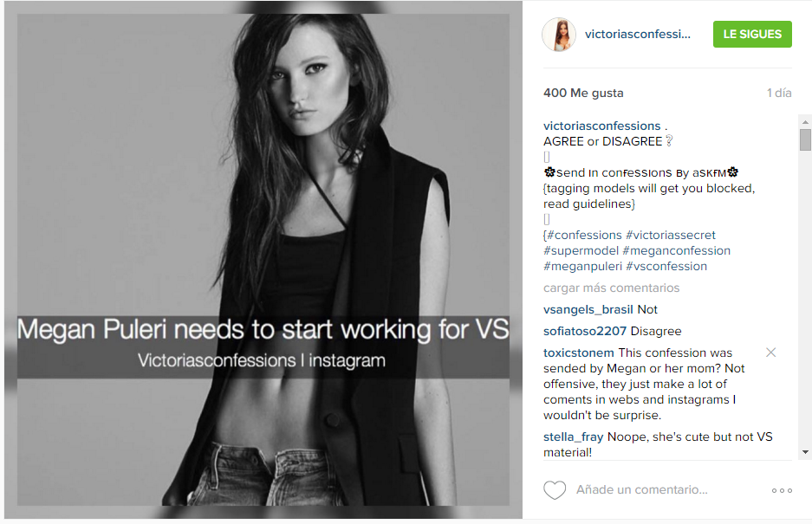812x524 pixels.
Task: Like the post with the heart icon
Action: click(554, 490)
